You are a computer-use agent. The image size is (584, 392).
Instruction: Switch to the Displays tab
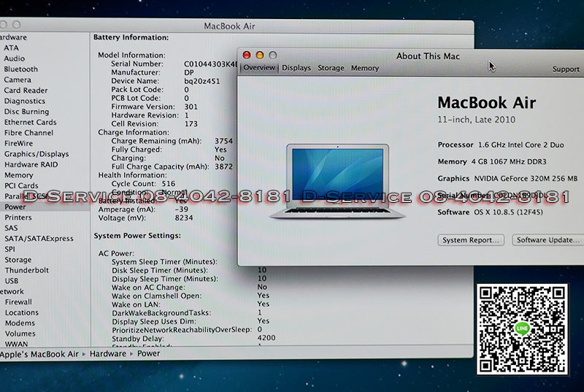click(296, 68)
